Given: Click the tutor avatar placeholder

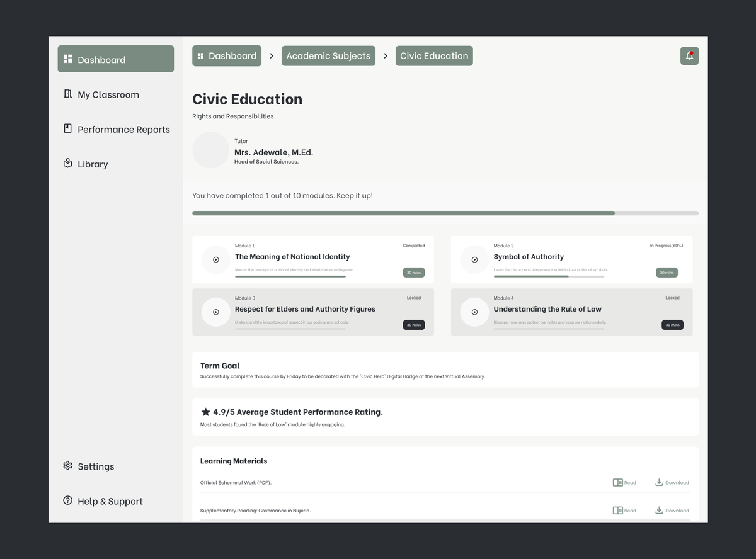Looking at the screenshot, I should tap(210, 150).
